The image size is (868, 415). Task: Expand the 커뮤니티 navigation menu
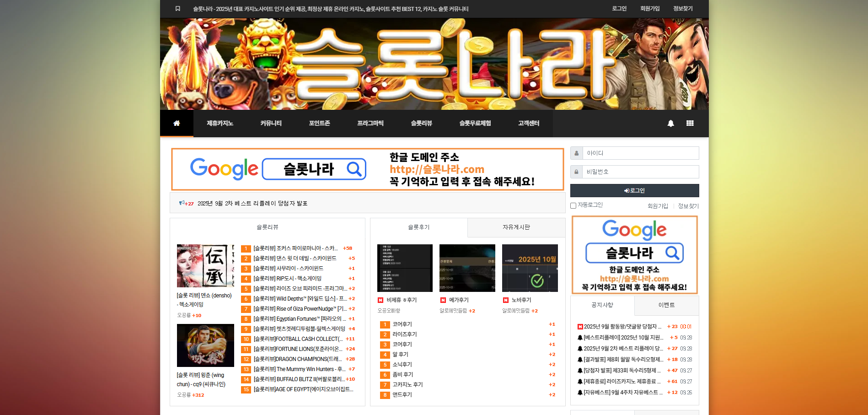pos(271,123)
